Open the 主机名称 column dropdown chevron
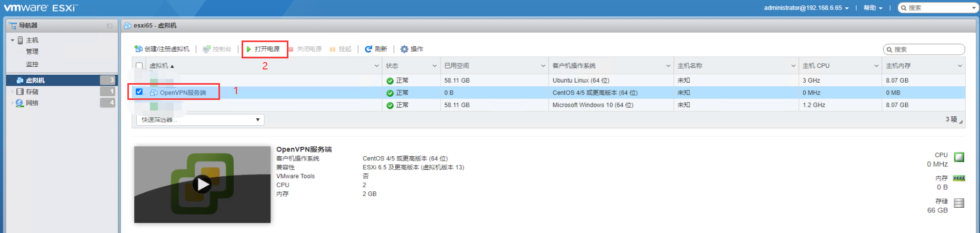Screen dimensions: 980x233 click(793, 66)
